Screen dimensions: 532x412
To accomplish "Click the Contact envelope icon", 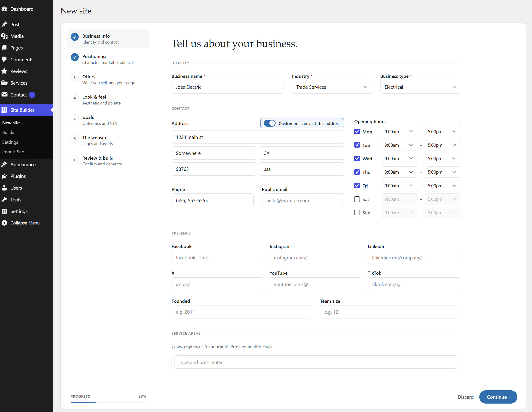I will coord(4,94).
